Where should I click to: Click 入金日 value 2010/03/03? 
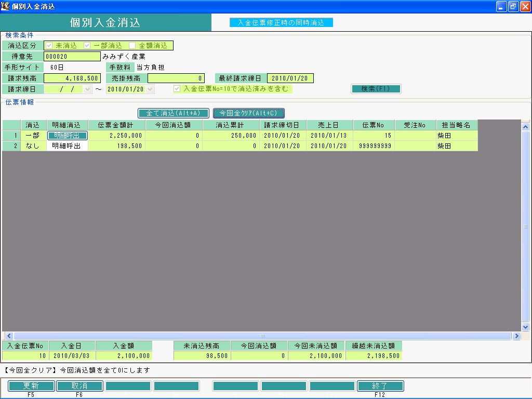72,355
